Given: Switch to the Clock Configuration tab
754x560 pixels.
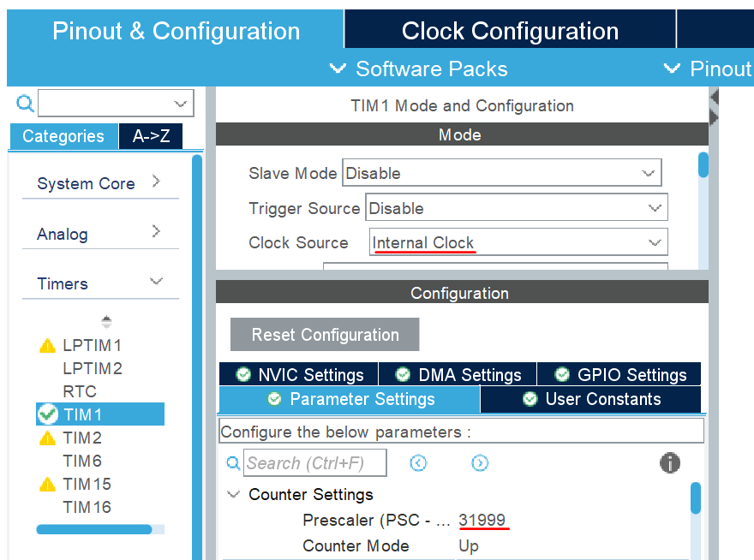Looking at the screenshot, I should (509, 30).
